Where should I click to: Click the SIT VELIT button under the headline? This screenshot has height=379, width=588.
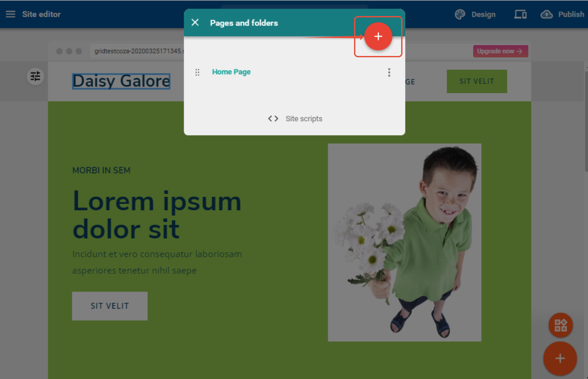[x=110, y=306]
